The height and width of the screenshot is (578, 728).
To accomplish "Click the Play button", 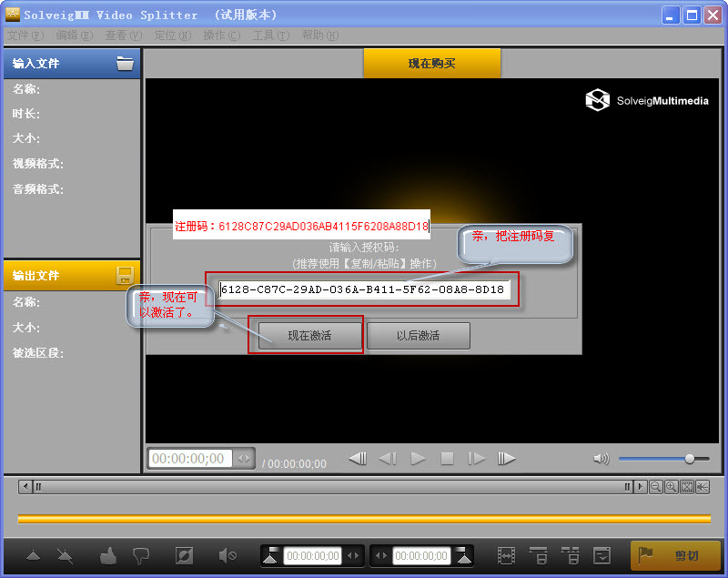I will [418, 459].
